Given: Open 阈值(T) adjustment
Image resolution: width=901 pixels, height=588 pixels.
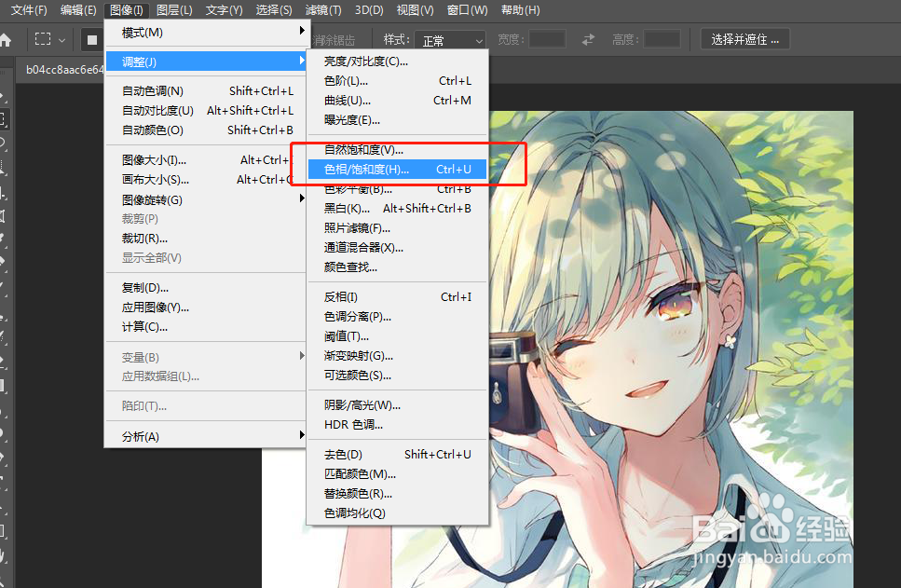Looking at the screenshot, I should (398, 335).
